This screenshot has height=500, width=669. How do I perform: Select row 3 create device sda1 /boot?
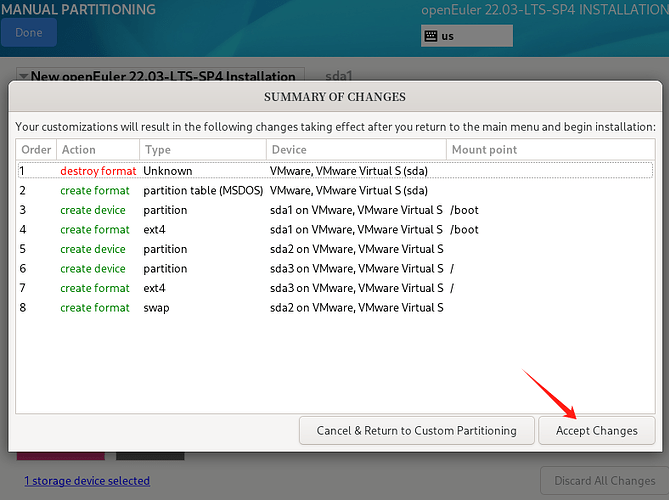[335, 210]
